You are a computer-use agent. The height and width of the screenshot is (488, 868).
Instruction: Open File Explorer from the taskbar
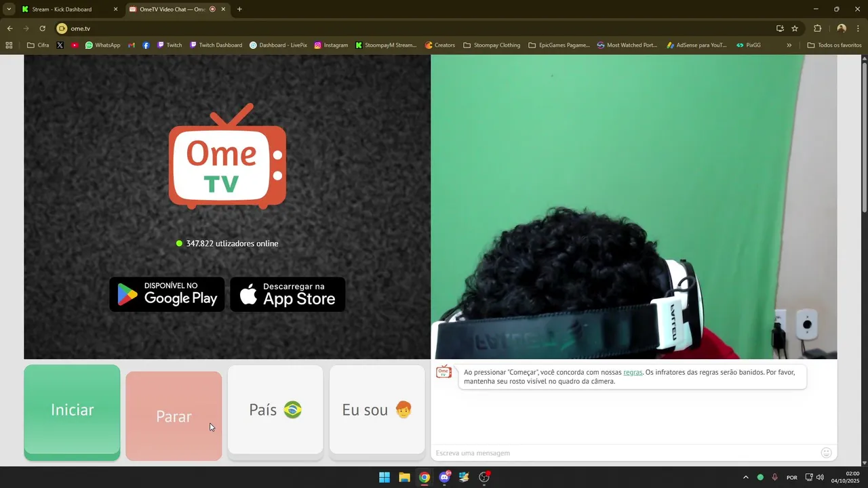pos(404,477)
